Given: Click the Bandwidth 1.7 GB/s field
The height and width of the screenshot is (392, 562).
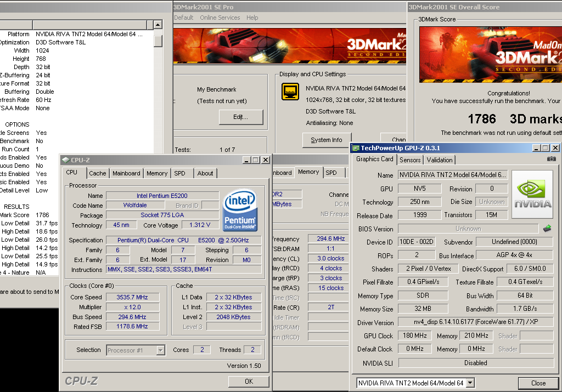Looking at the screenshot, I should (525, 309).
